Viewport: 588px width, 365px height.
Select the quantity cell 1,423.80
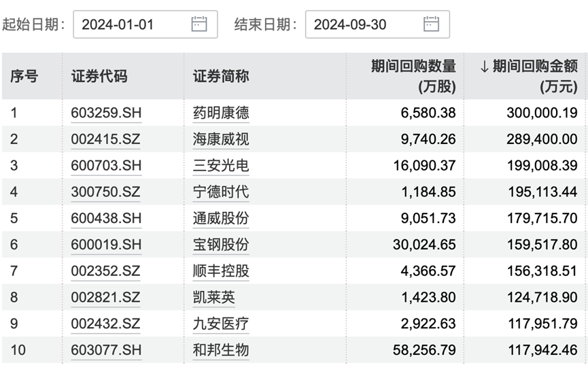click(x=429, y=298)
